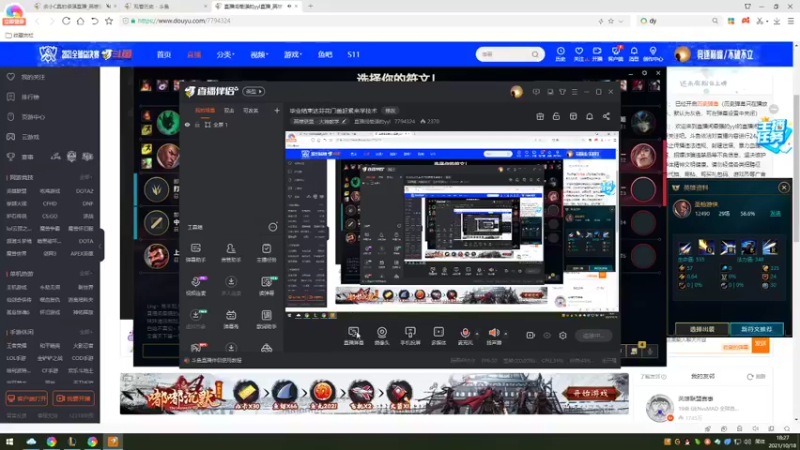The image size is (800, 450).
Task: Expand speaker options arrow
Action: (x=506, y=334)
